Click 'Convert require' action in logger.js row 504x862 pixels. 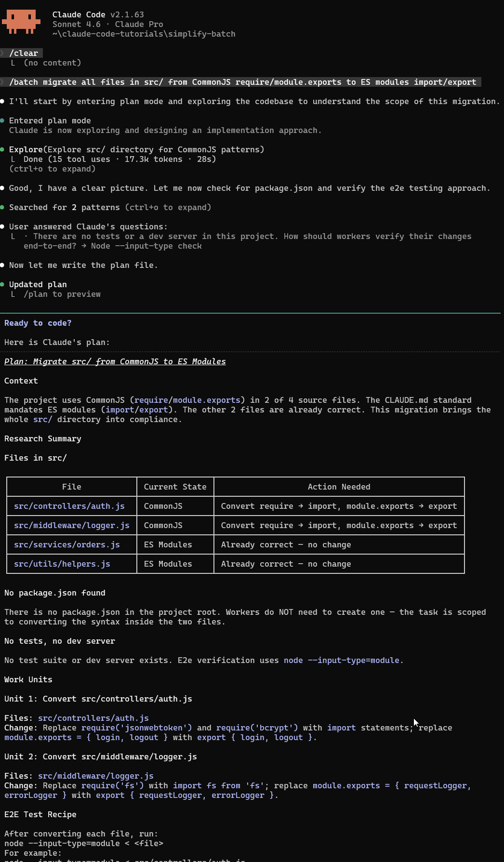[x=339, y=525]
